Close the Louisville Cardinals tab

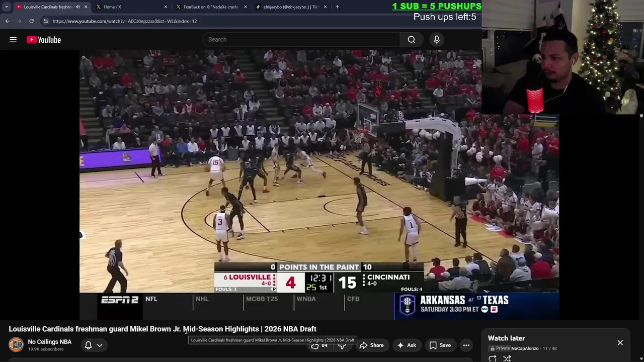click(x=86, y=7)
